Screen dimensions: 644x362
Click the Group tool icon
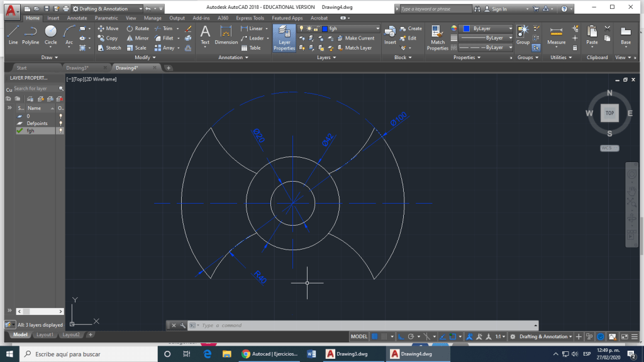(x=523, y=34)
